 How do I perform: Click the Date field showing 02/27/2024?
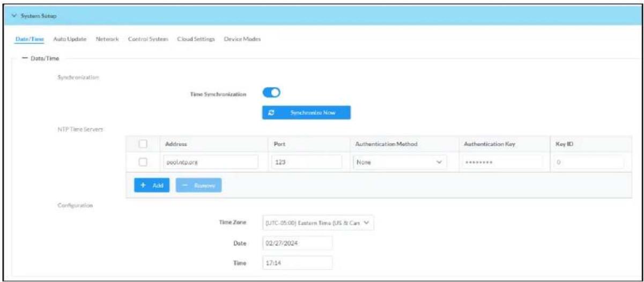pyautogui.click(x=298, y=243)
